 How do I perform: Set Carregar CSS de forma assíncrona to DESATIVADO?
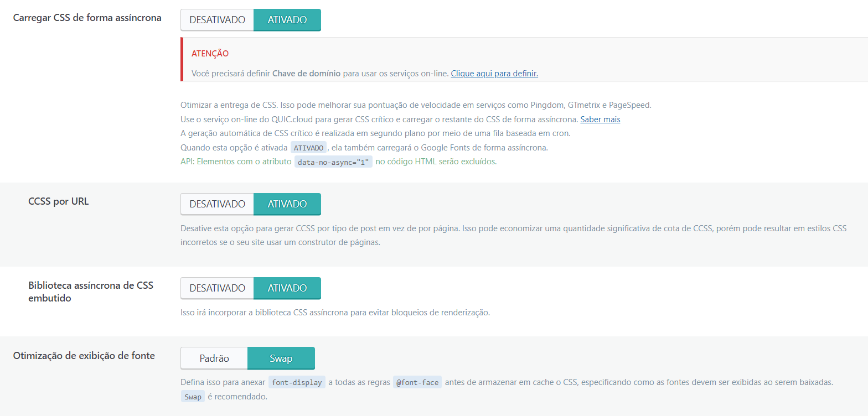217,20
